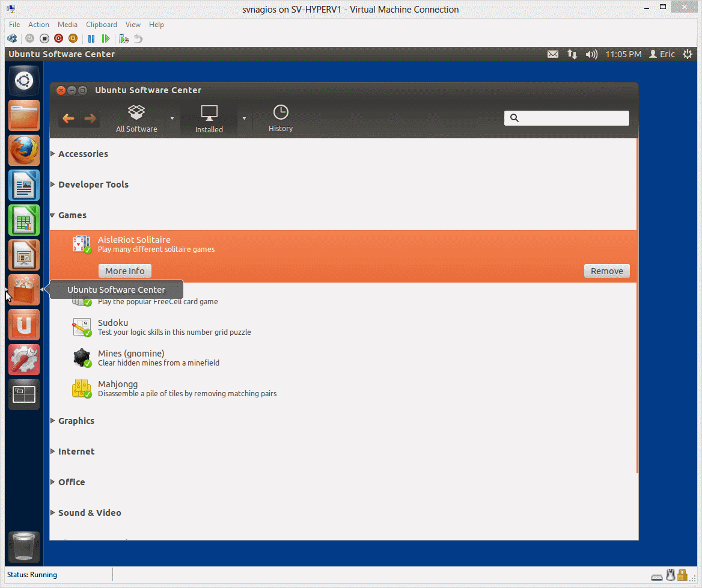Click More Info for AisleRiot Solitaire
The image size is (702, 588).
tap(125, 271)
